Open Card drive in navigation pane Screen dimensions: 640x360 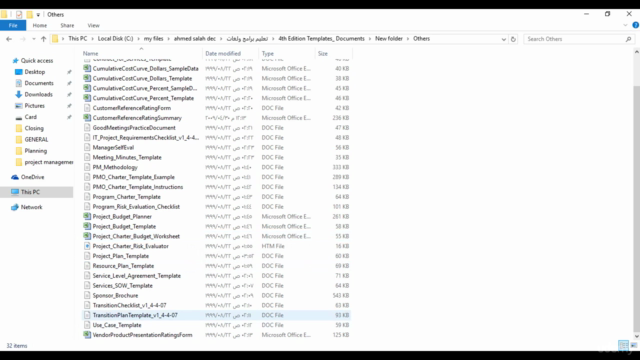(x=31, y=117)
